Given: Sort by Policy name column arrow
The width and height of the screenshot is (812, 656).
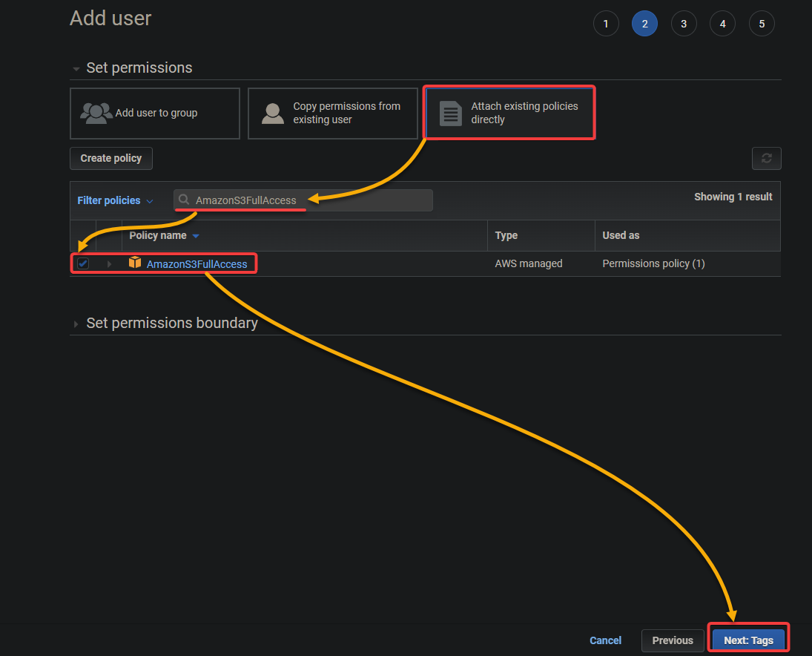Looking at the screenshot, I should point(196,236).
